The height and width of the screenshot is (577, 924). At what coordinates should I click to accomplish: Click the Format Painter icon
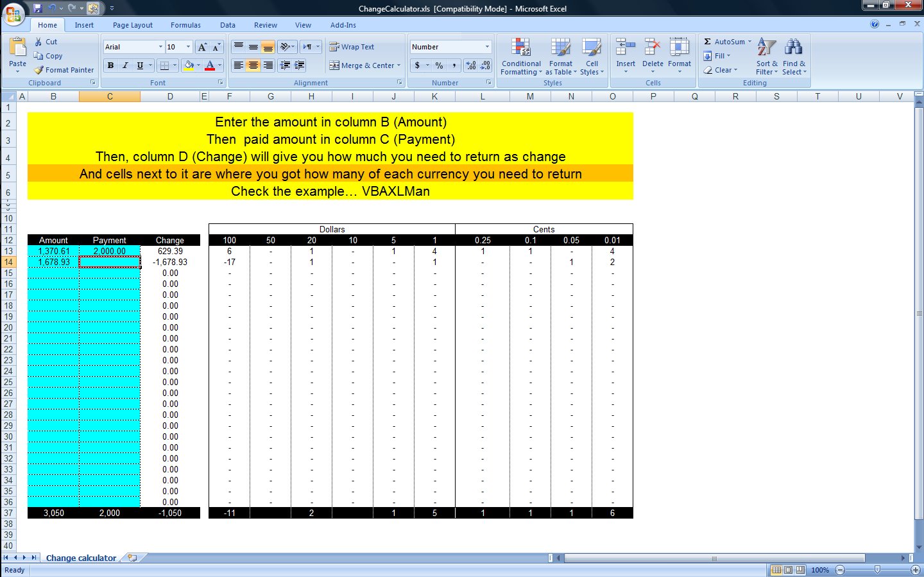pos(64,70)
